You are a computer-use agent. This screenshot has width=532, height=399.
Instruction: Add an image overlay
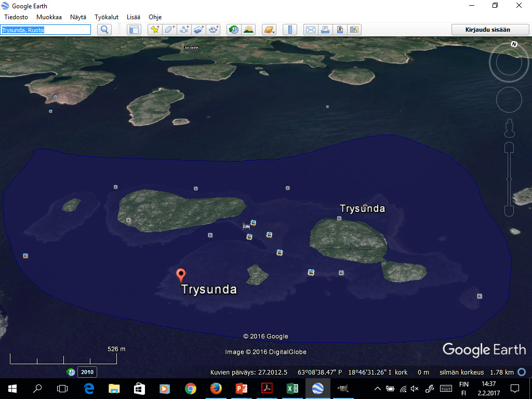coord(199,30)
